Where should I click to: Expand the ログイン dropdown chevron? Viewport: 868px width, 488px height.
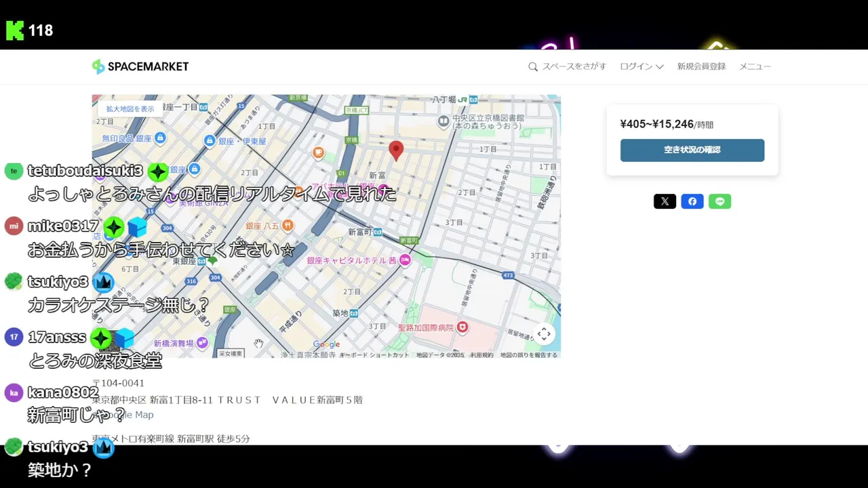click(x=660, y=66)
